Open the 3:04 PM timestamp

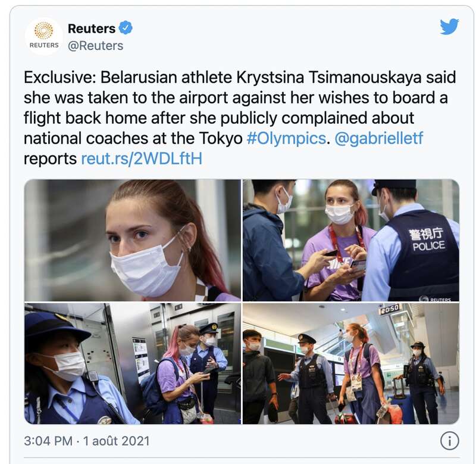[x=48, y=441]
